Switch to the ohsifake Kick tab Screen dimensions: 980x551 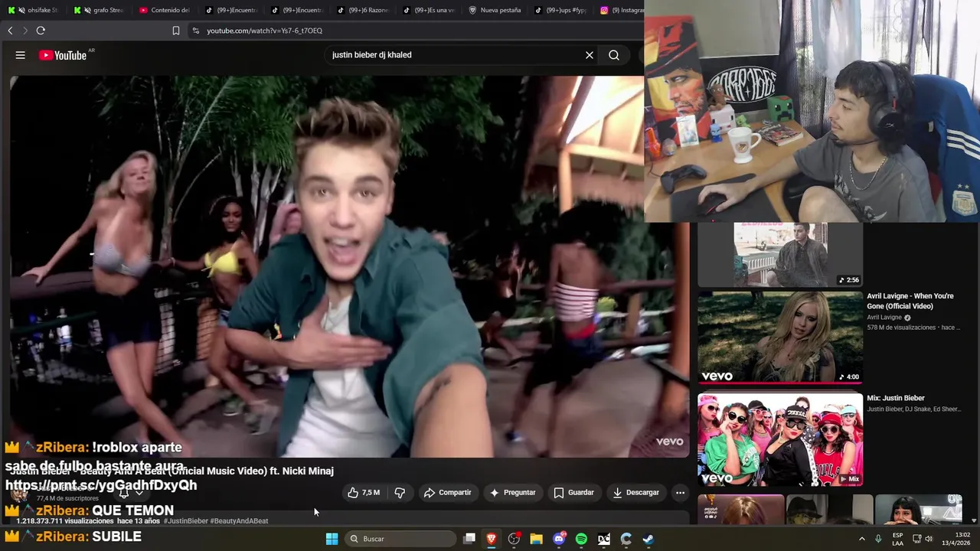[x=33, y=10]
